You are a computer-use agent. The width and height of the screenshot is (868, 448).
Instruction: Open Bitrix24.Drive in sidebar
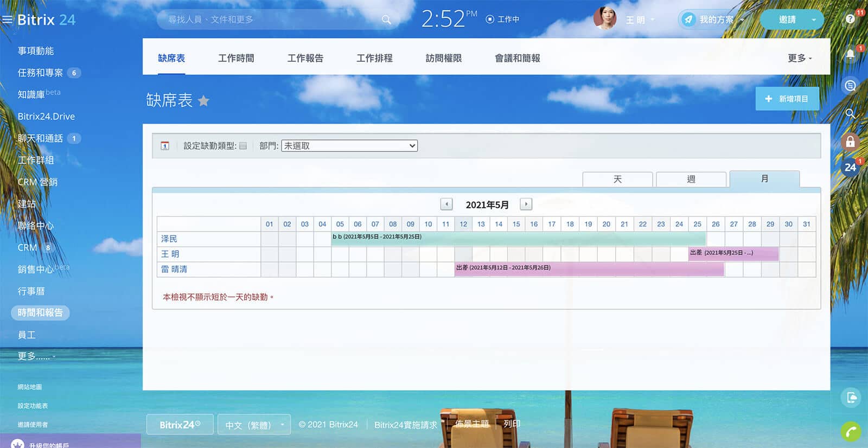click(46, 116)
